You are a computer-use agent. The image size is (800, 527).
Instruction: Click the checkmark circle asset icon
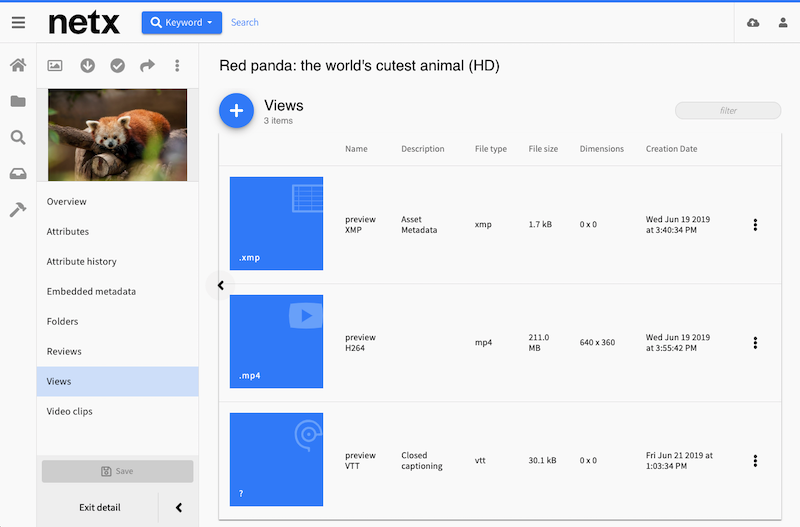(x=118, y=65)
